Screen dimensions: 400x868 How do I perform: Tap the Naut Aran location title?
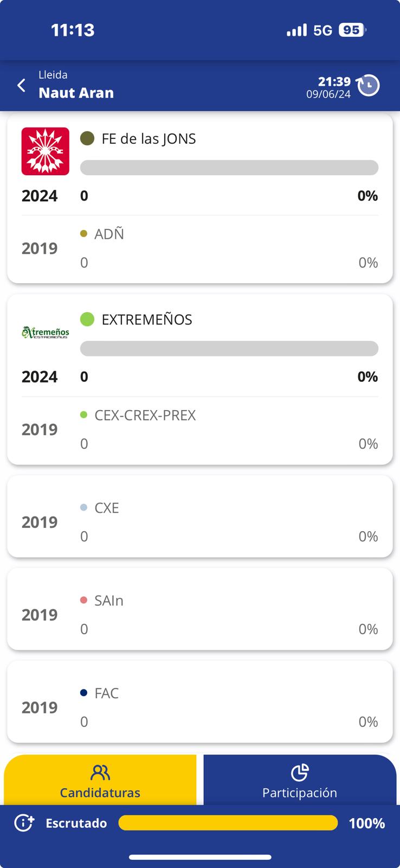point(76,93)
